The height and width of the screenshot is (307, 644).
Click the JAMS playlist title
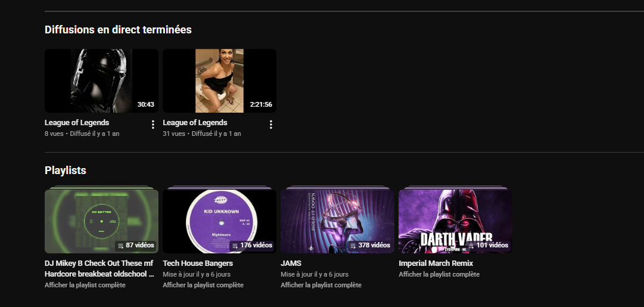291,263
